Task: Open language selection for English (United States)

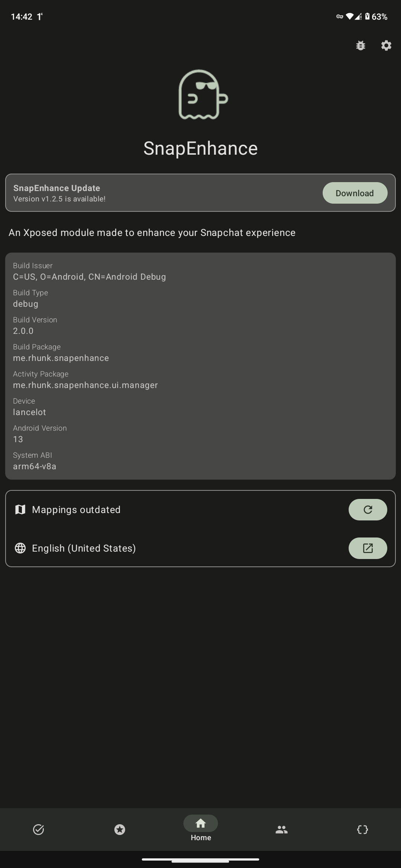Action: pos(368,548)
